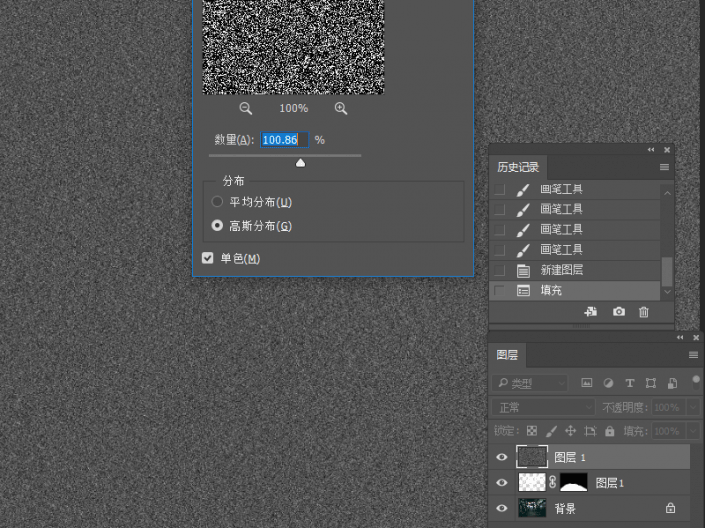Collapse the History panel with double arrows
The width and height of the screenshot is (705, 528).
click(651, 150)
